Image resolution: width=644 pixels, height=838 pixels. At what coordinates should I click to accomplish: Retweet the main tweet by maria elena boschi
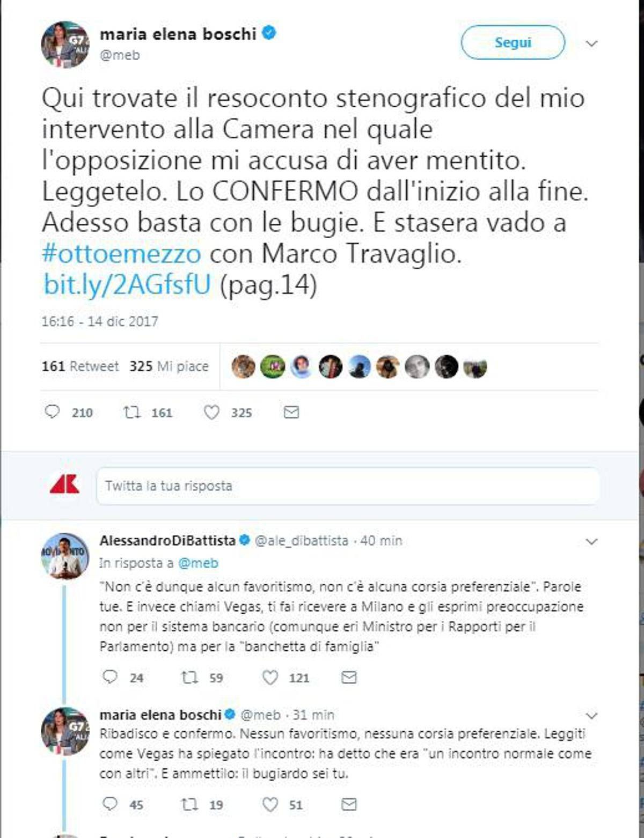pyautogui.click(x=131, y=412)
